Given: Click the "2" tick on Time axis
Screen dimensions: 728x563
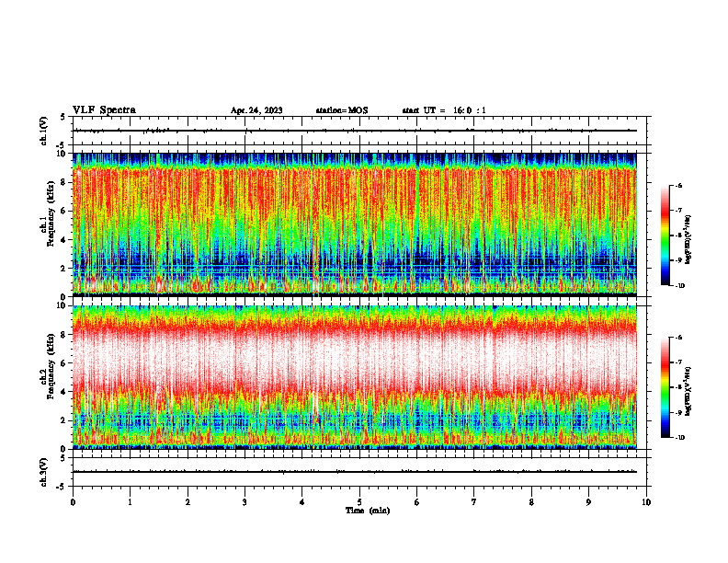Looking at the screenshot, I should click(x=188, y=502).
